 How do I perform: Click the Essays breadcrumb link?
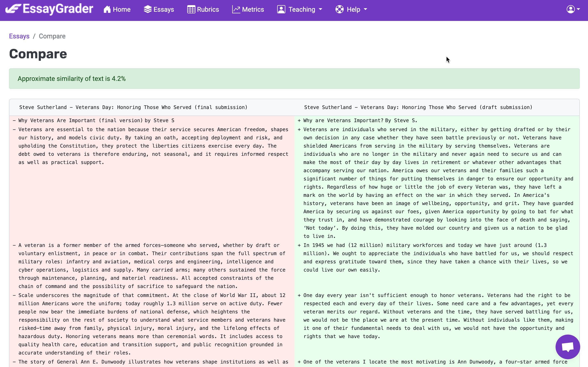click(19, 36)
